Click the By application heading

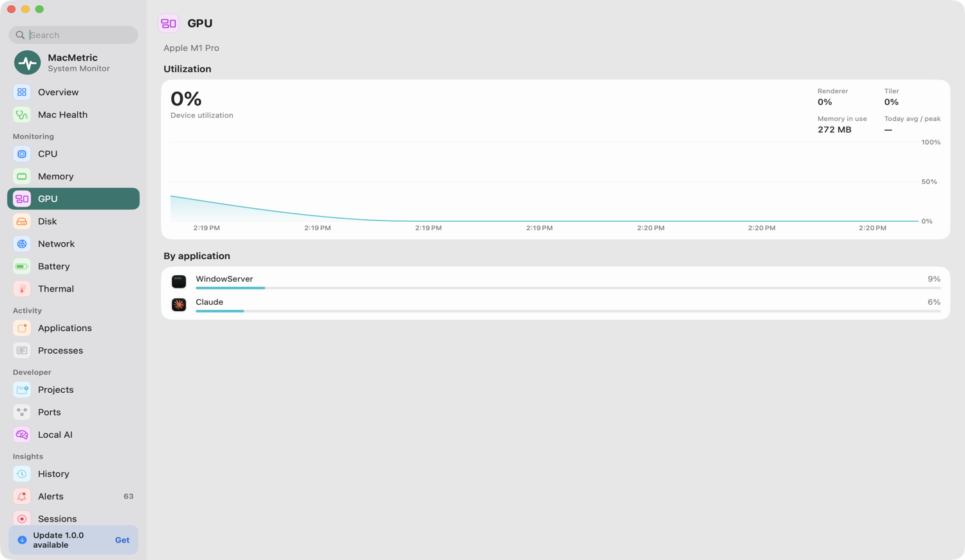point(197,256)
